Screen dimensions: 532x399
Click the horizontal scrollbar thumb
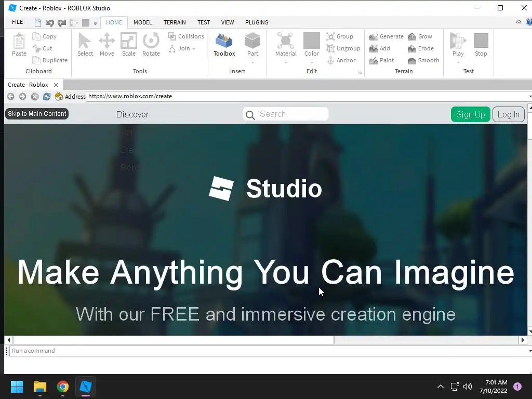174,340
